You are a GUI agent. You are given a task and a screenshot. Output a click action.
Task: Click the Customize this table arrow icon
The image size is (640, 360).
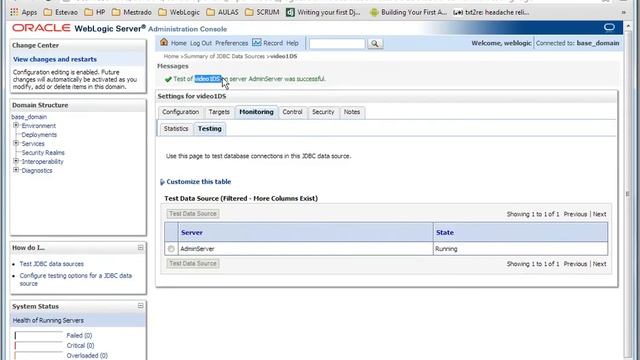(x=162, y=182)
